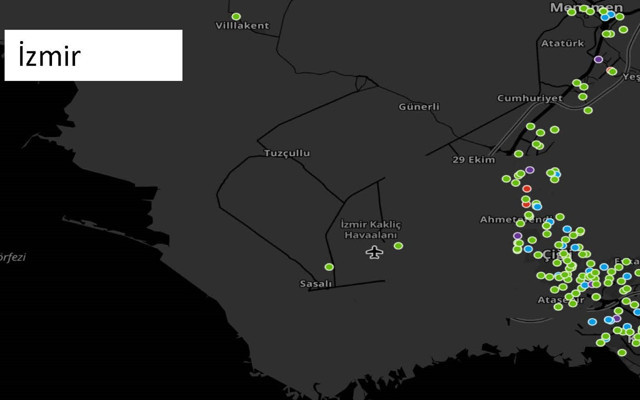This screenshot has height=400, width=640.
Task: Select green marker right of the airport label
Action: (x=398, y=246)
